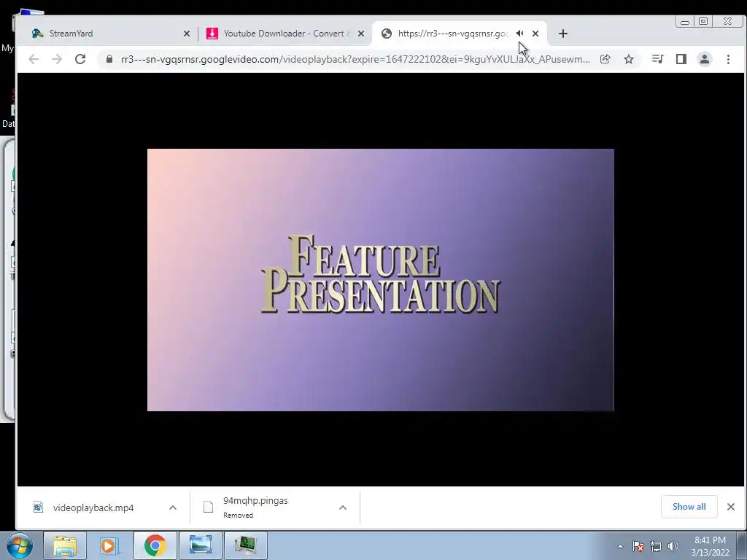Launch Windows Media Player from taskbar
747x560 pixels.
(109, 545)
